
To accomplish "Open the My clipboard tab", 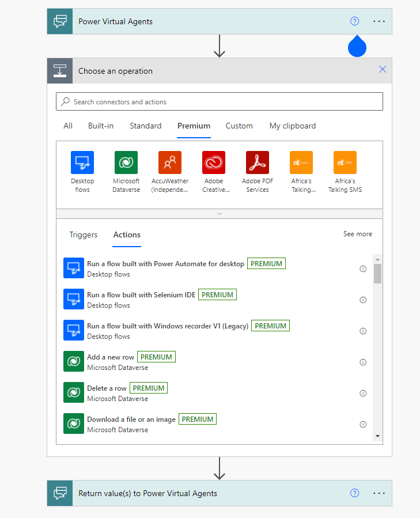I will [293, 126].
